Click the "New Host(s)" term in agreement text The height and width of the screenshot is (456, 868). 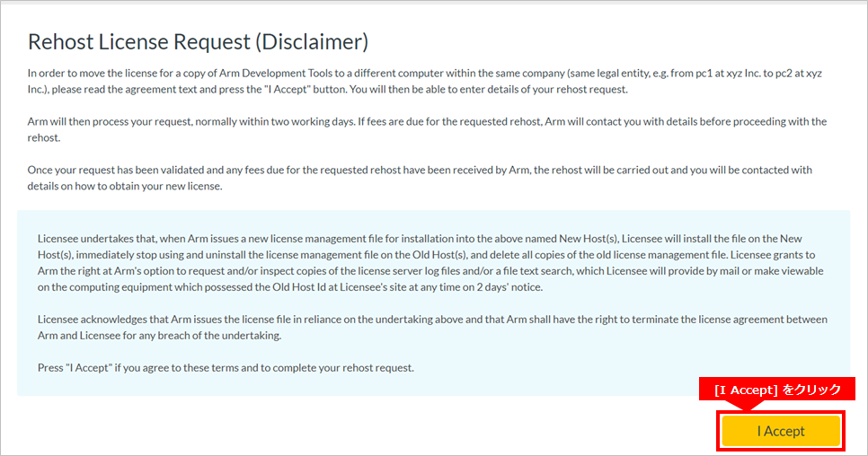pyautogui.click(x=588, y=239)
